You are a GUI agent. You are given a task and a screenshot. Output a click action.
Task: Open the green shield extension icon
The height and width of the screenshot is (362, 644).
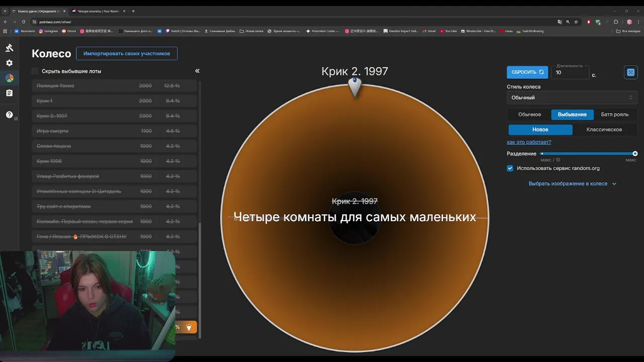click(x=598, y=22)
